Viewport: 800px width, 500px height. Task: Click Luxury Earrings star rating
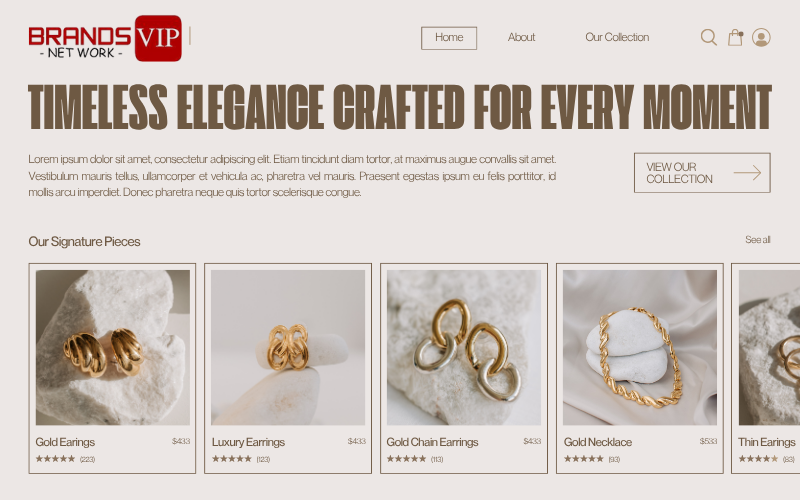tap(232, 459)
